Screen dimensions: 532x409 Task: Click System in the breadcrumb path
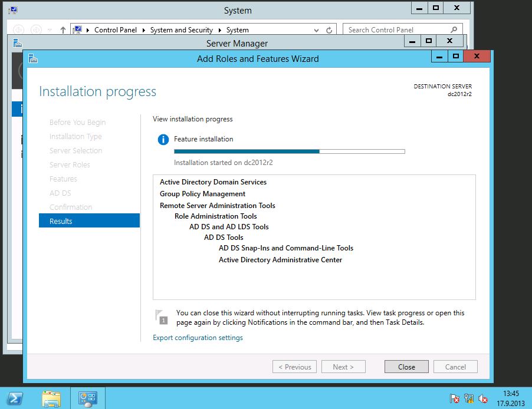(238, 30)
